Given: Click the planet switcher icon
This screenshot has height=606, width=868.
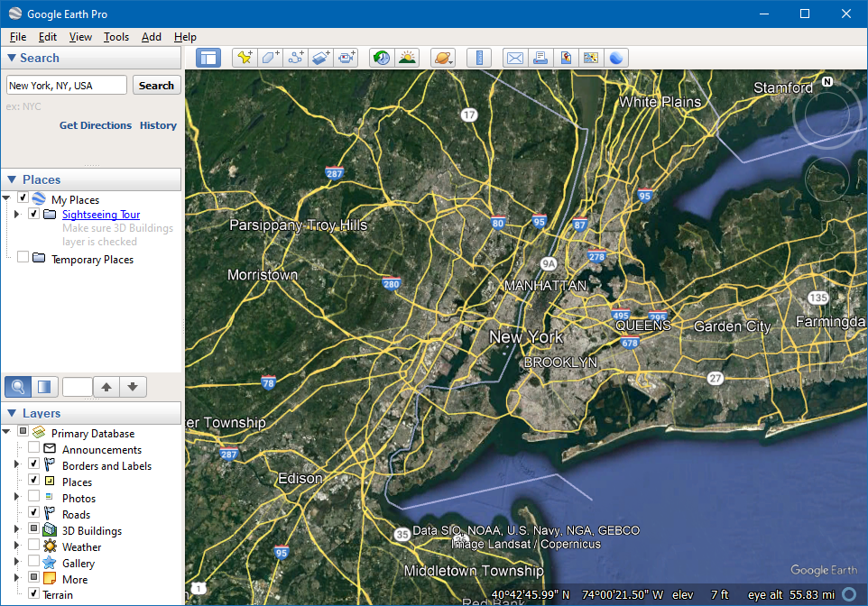Looking at the screenshot, I should pos(443,58).
